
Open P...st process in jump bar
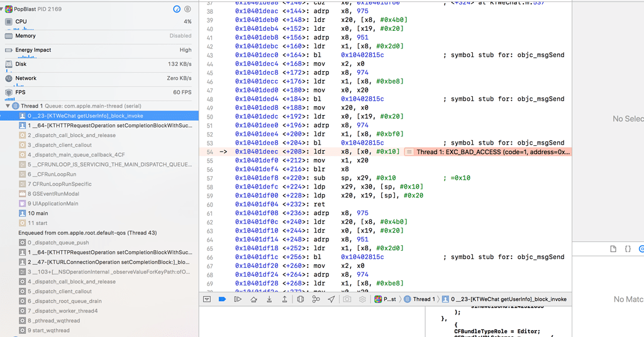[386, 299]
